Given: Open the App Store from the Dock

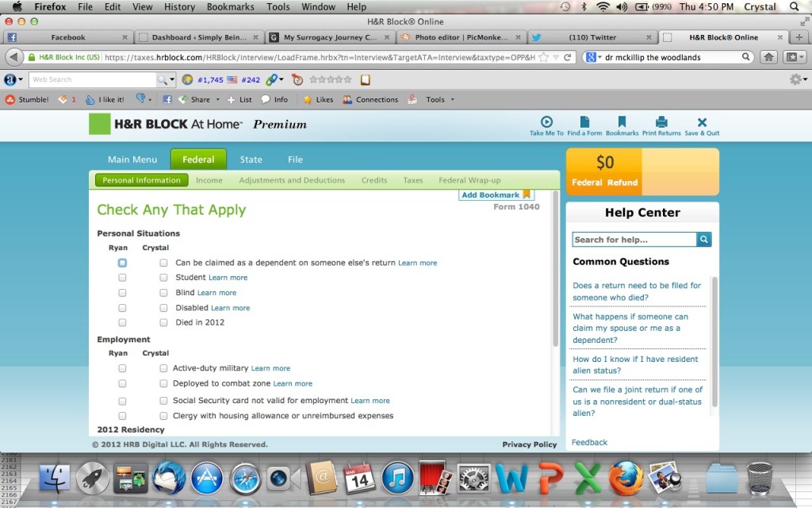Looking at the screenshot, I should [x=207, y=479].
